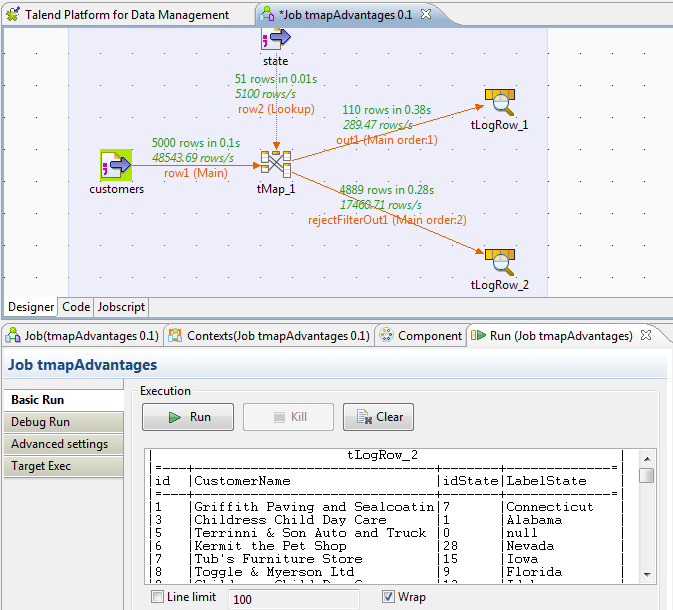Viewport: 673px width, 610px height.
Task: Select the out1 (Main order:1) connection label
Action: point(387,140)
